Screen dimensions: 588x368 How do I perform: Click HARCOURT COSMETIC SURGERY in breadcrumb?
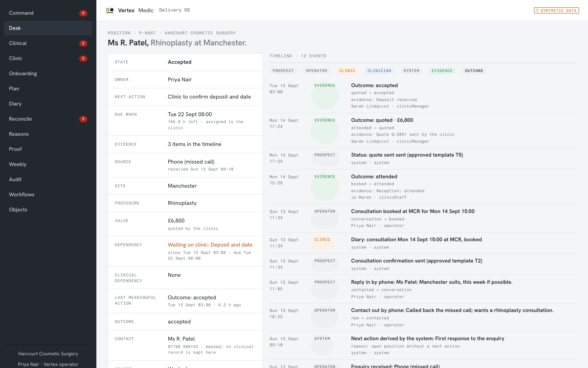[x=200, y=33]
